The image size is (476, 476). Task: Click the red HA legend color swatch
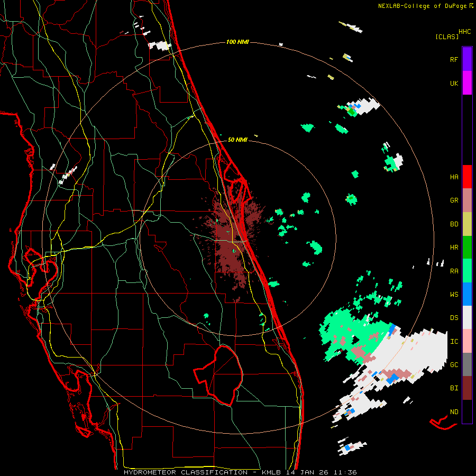click(x=467, y=177)
